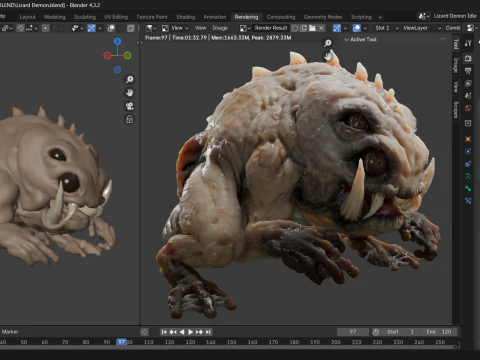
Task: Browse linked images next to Render Result
Action: pyautogui.click(x=245, y=28)
